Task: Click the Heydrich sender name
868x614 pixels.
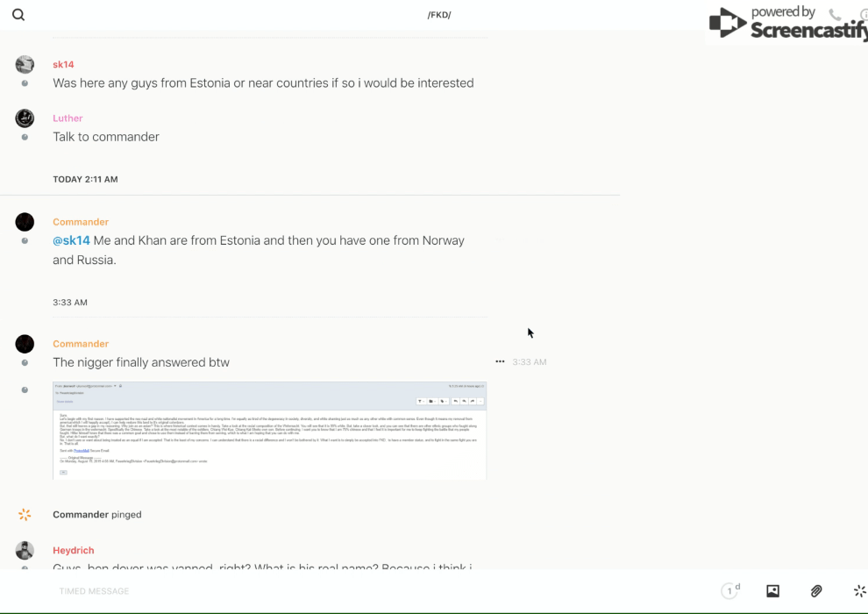Action: coord(73,550)
